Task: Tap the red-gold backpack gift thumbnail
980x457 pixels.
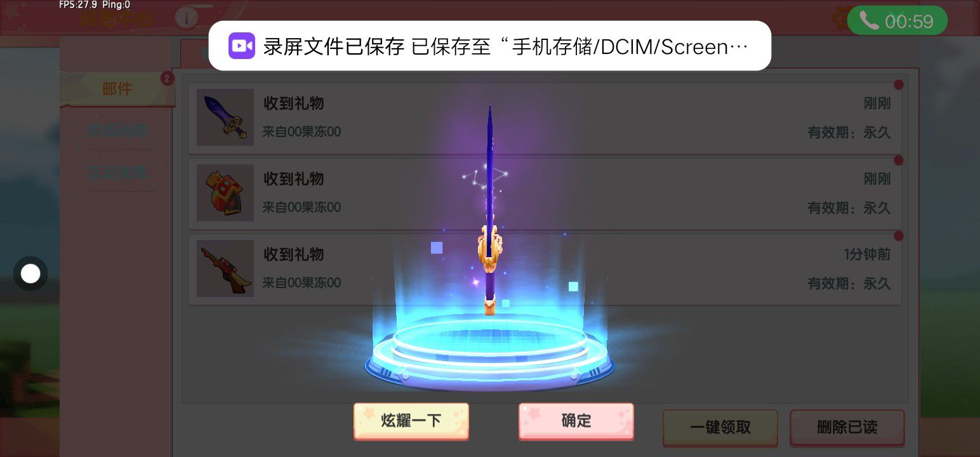Action: (225, 193)
